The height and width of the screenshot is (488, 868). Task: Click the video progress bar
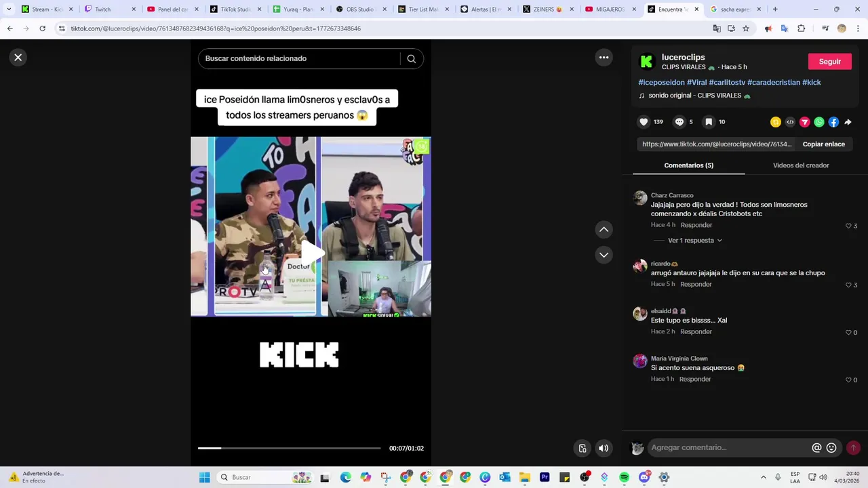[290, 448]
